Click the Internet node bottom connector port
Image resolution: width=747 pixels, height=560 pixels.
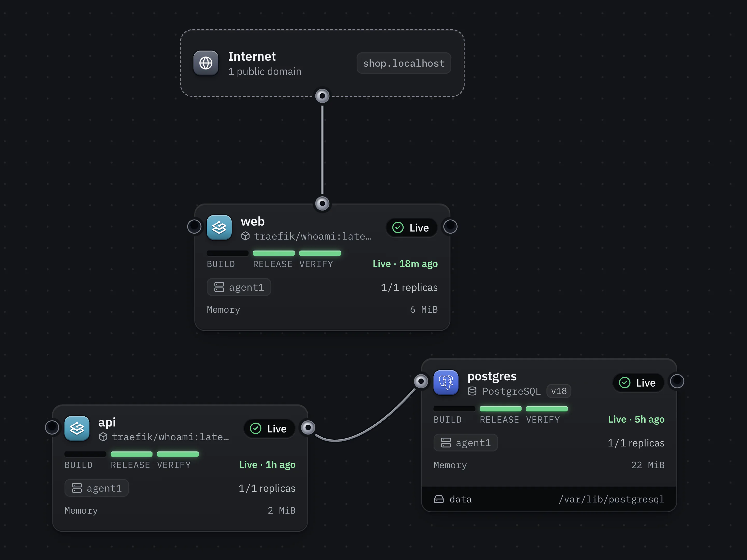(322, 96)
